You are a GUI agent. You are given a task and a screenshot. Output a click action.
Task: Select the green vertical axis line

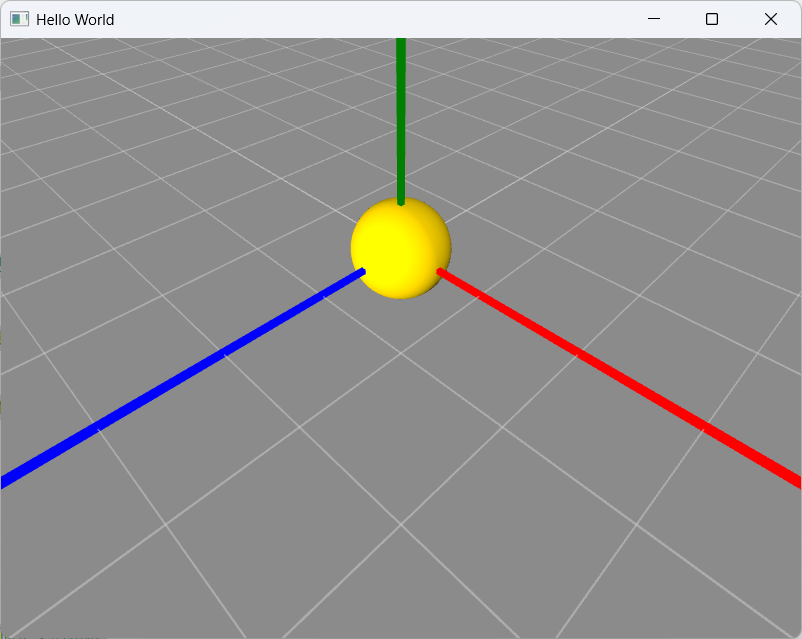coord(401,122)
